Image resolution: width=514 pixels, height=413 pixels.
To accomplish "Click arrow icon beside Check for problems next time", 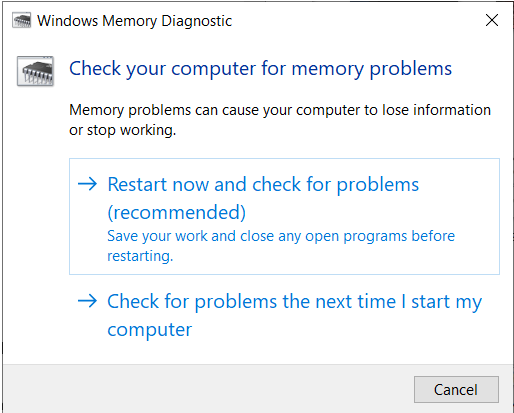I will click(87, 301).
